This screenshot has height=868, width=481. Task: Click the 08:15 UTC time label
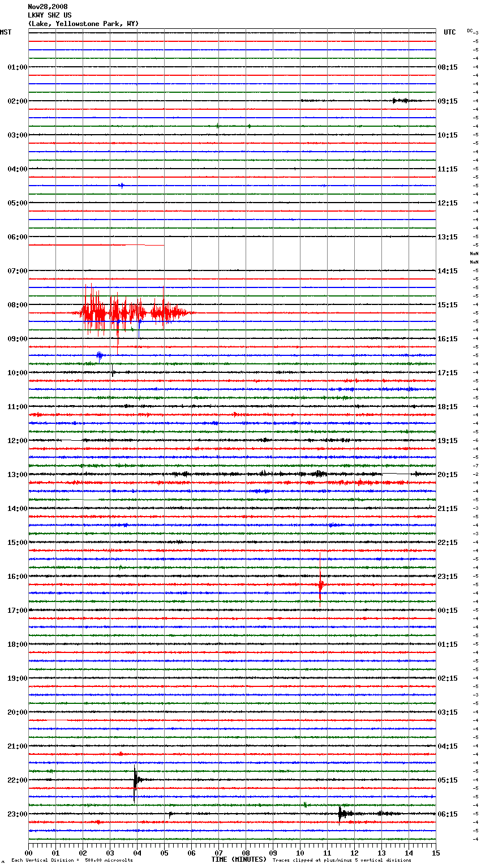click(448, 67)
